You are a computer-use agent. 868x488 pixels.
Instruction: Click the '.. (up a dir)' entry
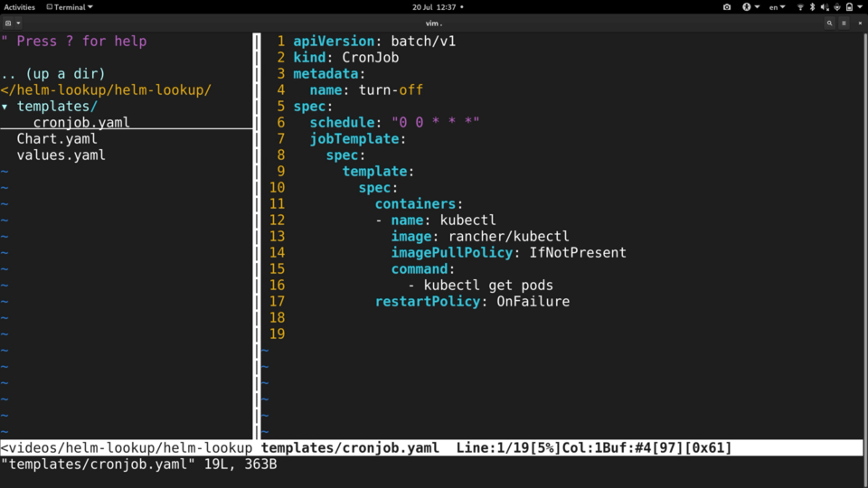pyautogui.click(x=53, y=74)
